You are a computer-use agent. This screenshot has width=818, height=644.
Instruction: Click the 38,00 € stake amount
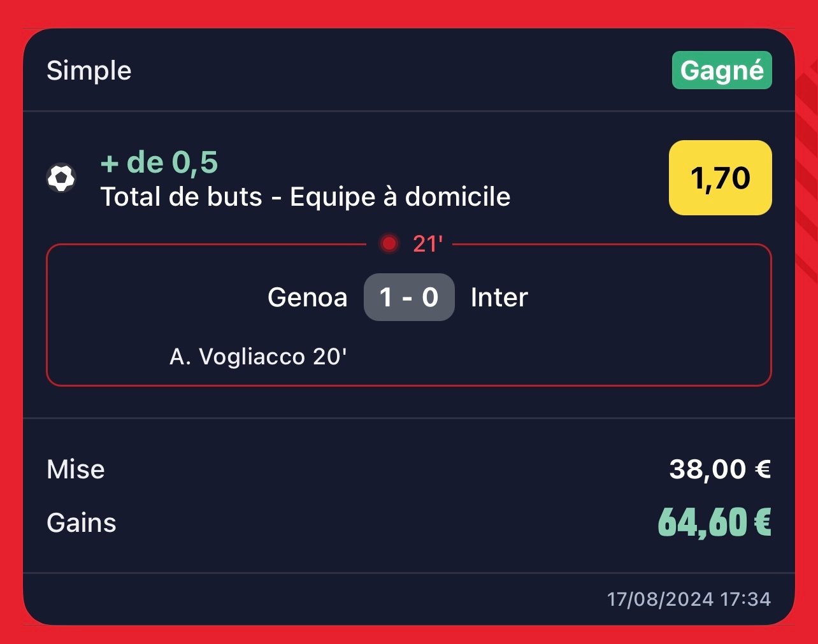720,469
